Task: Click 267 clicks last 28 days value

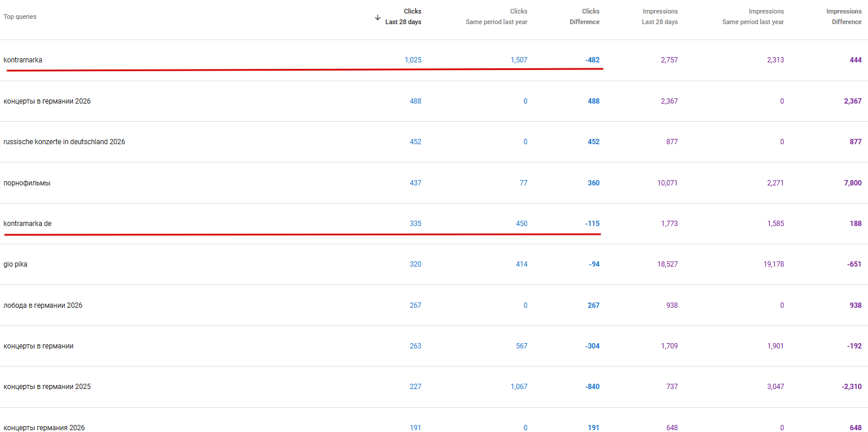Action: pos(416,305)
